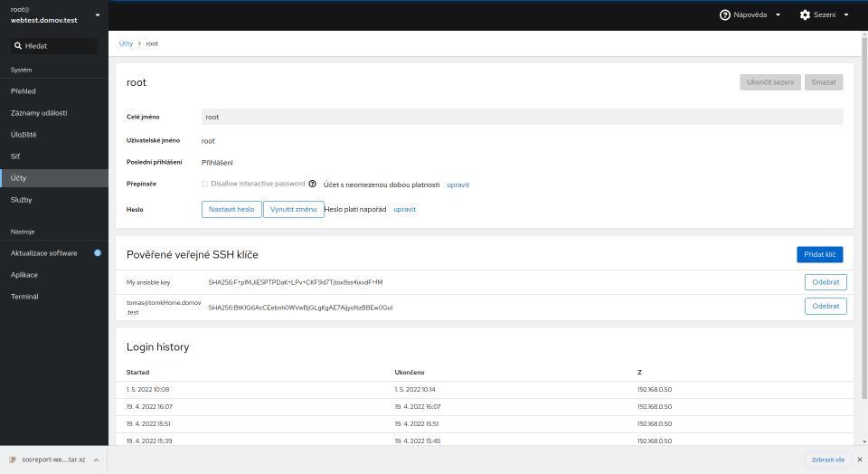Open the Terminál page
The image size is (868, 474).
click(54, 297)
